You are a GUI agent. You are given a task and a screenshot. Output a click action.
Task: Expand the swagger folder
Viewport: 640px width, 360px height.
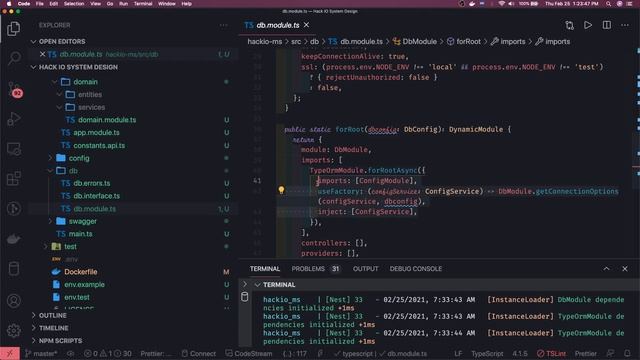click(x=50, y=222)
